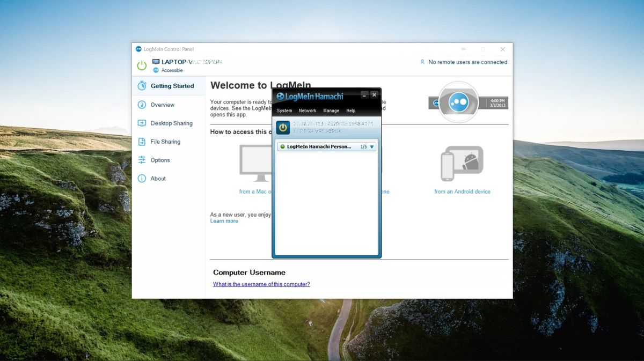Click the Overview sidebar icon

click(142, 105)
